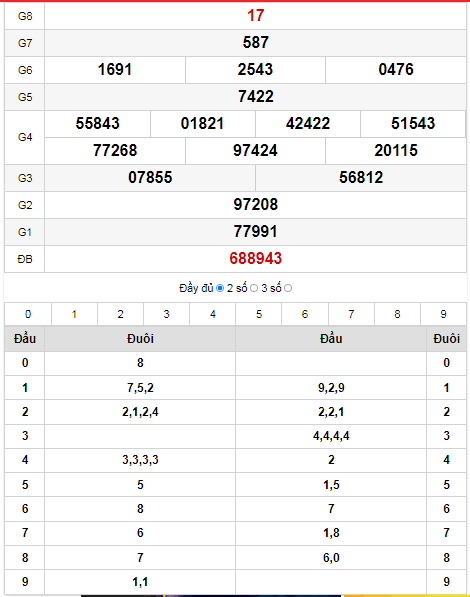Click the '3,3,3,3' tail values cell
Screen dimensions: 470x597
pos(140,460)
